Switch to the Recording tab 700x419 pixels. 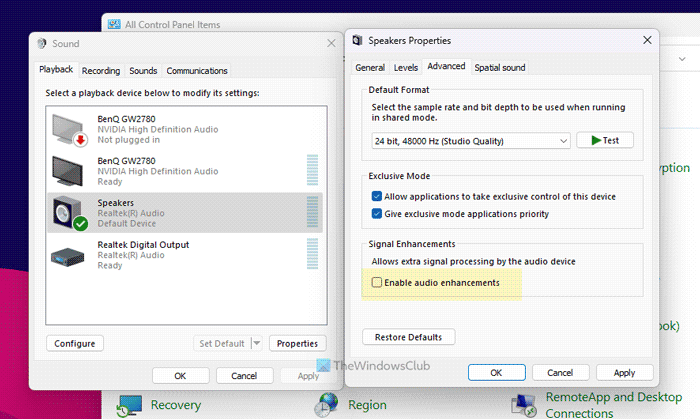click(101, 71)
